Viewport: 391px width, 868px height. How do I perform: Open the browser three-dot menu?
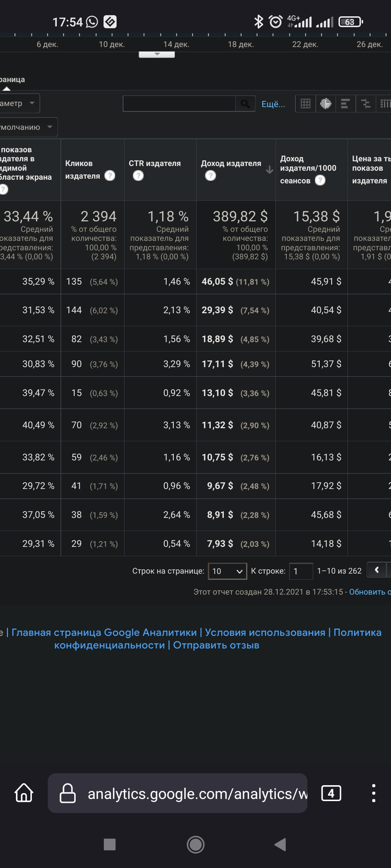click(374, 793)
